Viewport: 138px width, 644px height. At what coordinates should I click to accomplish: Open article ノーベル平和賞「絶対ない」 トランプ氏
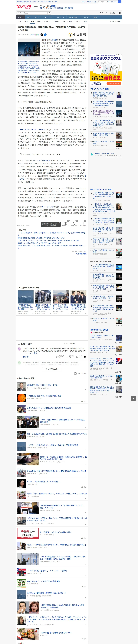[x=47, y=571]
